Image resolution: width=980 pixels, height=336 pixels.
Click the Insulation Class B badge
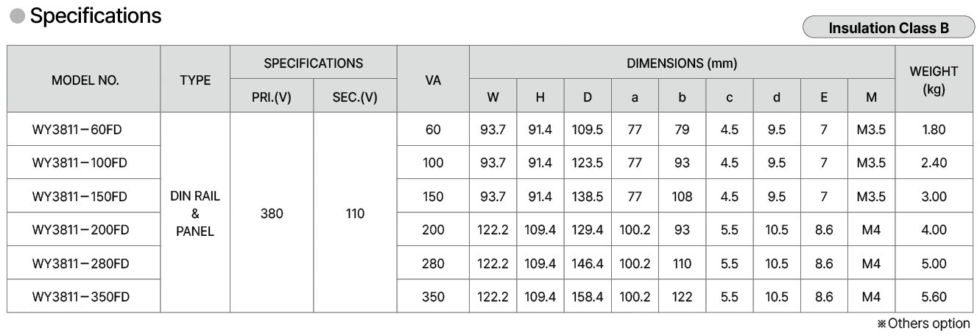(x=888, y=28)
